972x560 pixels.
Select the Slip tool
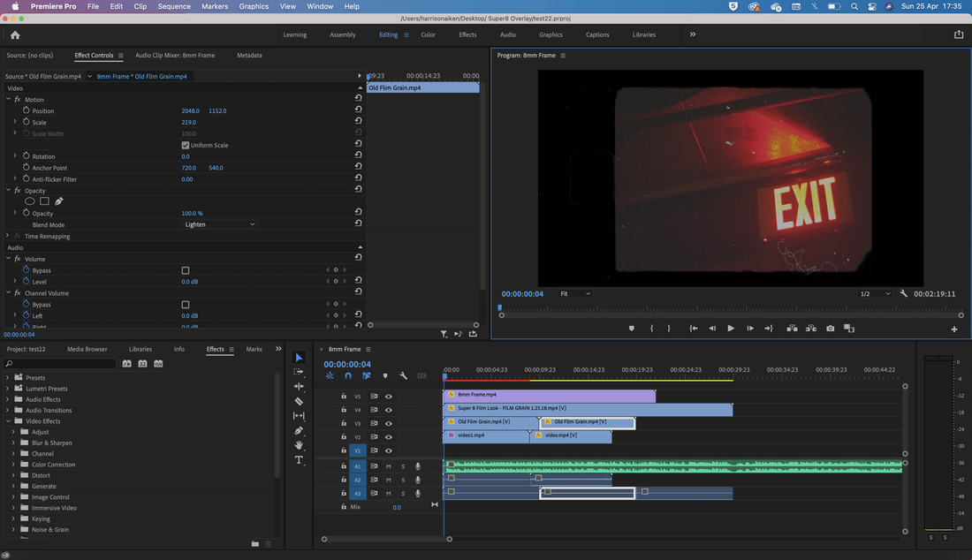coord(299,416)
